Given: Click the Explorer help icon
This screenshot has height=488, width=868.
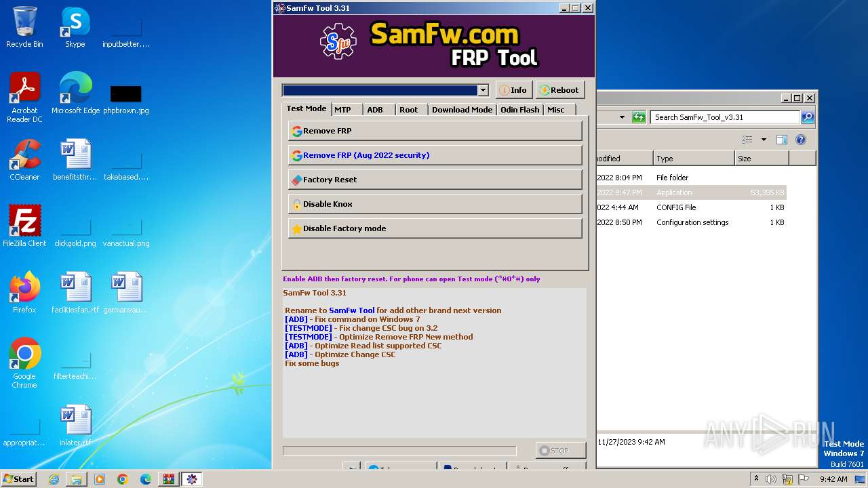Looking at the screenshot, I should click(801, 140).
